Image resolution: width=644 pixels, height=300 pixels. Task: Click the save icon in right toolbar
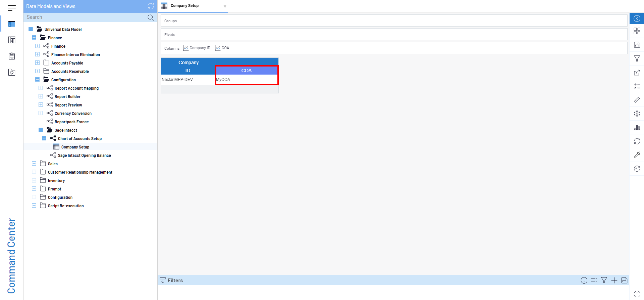click(637, 45)
